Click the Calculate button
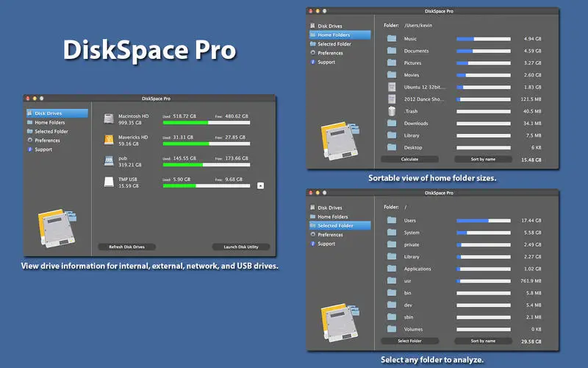Image resolution: width=588 pixels, height=368 pixels. (x=409, y=159)
